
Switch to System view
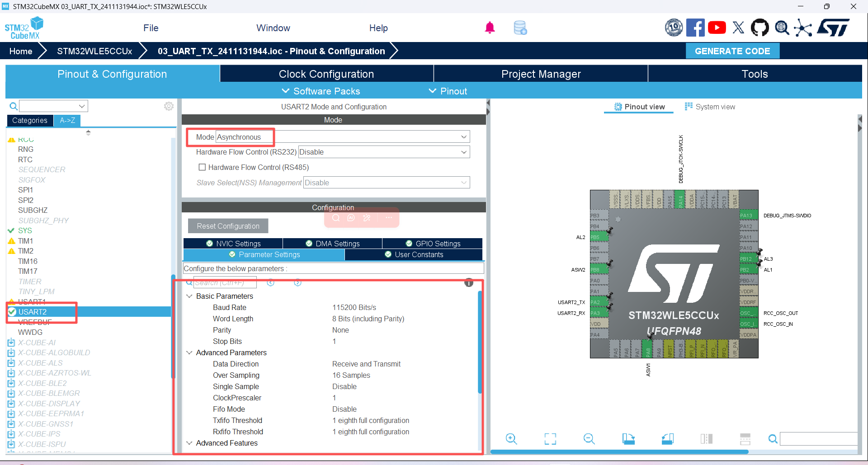tap(710, 107)
